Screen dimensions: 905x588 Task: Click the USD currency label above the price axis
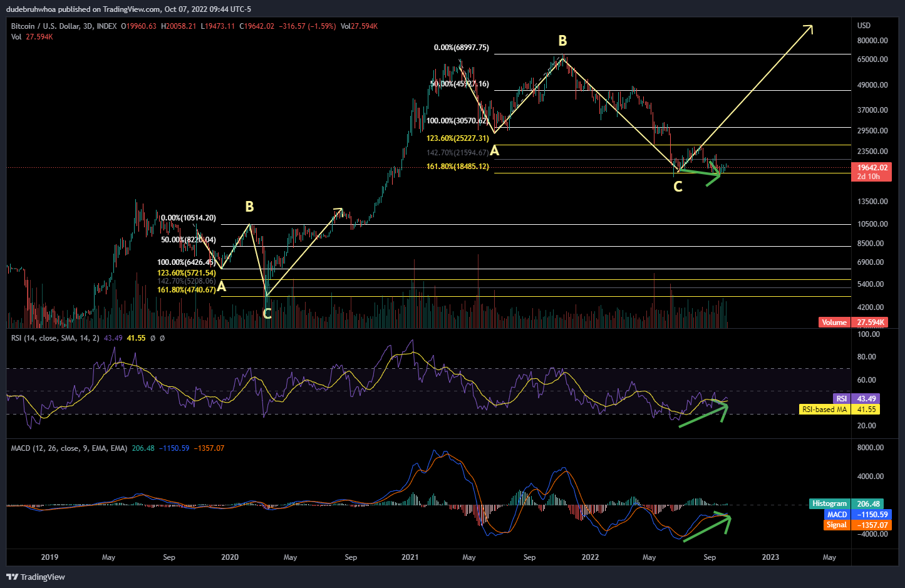coord(864,26)
